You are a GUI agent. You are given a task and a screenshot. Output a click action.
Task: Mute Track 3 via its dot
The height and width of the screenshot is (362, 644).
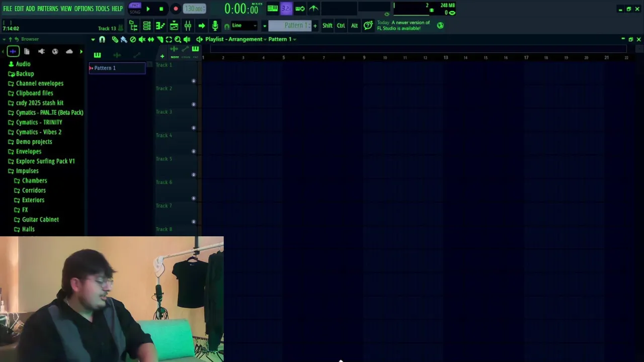pos(193,128)
